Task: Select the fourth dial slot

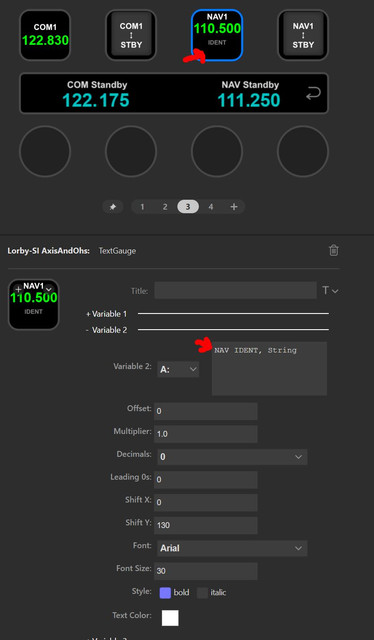Action: point(303,151)
